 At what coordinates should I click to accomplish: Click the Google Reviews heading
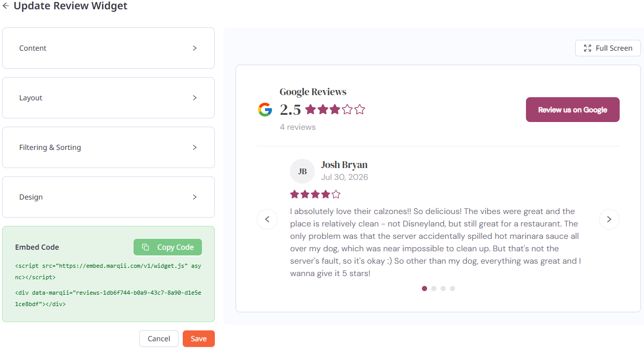pos(313,92)
